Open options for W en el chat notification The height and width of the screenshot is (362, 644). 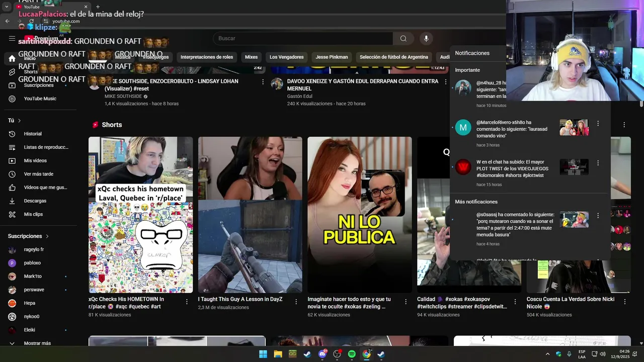[x=598, y=163]
